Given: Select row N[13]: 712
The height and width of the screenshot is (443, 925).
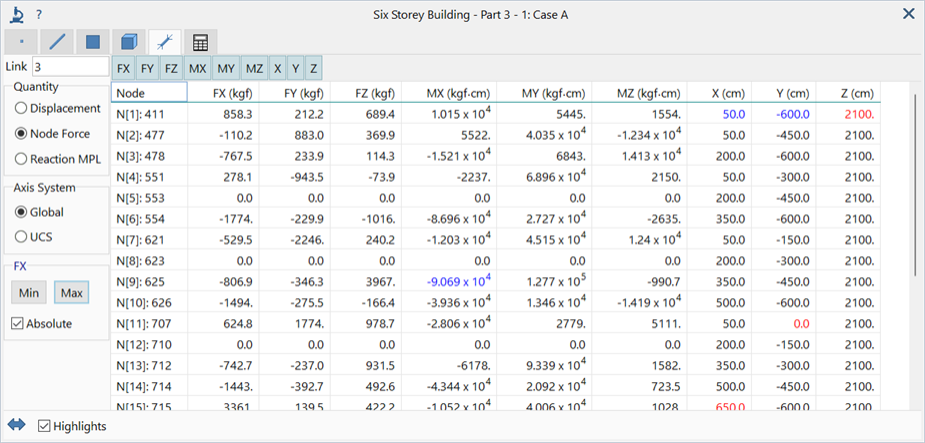Looking at the screenshot, I should (496, 366).
